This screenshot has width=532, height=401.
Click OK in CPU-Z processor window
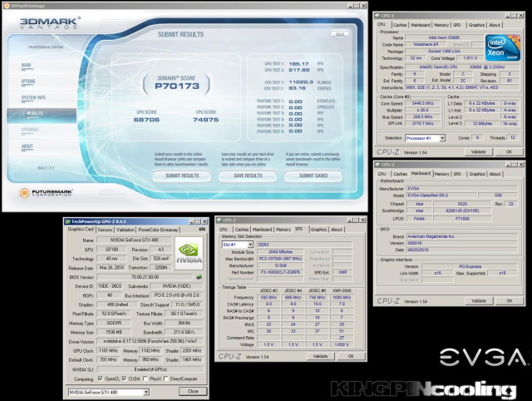coord(509,151)
